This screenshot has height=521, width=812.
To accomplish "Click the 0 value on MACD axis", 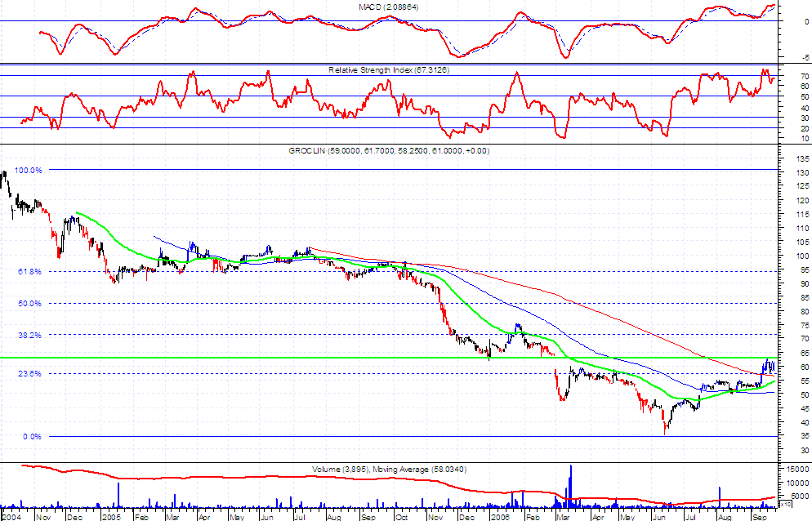I will pyautogui.click(x=807, y=22).
